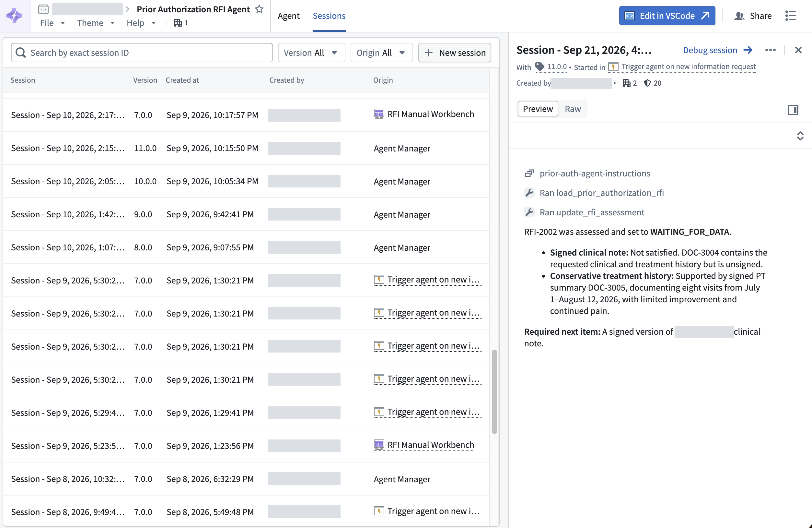
Task: Switch to the Agent tab
Action: [x=289, y=16]
